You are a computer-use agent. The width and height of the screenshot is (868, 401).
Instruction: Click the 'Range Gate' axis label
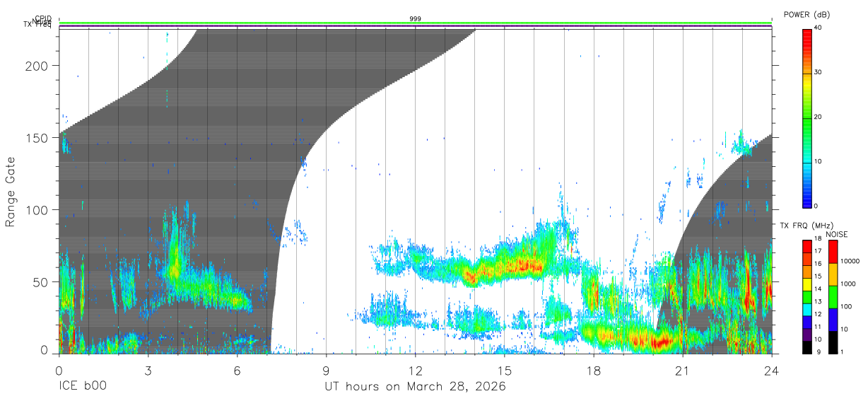(x=11, y=192)
